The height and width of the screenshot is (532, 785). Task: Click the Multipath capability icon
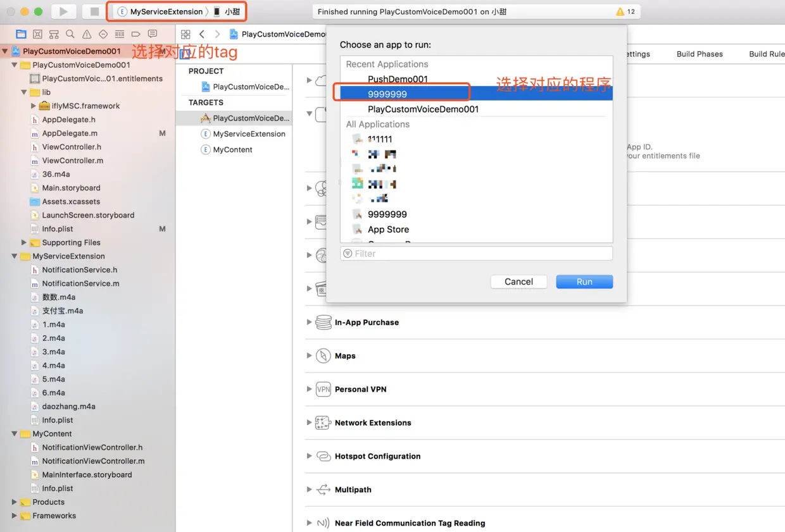[323, 490]
